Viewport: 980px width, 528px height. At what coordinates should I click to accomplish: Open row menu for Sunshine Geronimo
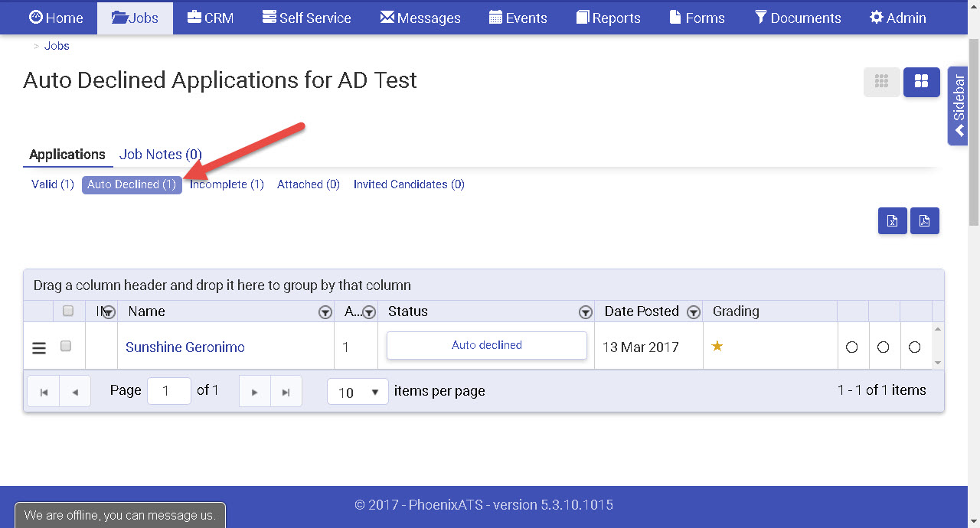[39, 348]
